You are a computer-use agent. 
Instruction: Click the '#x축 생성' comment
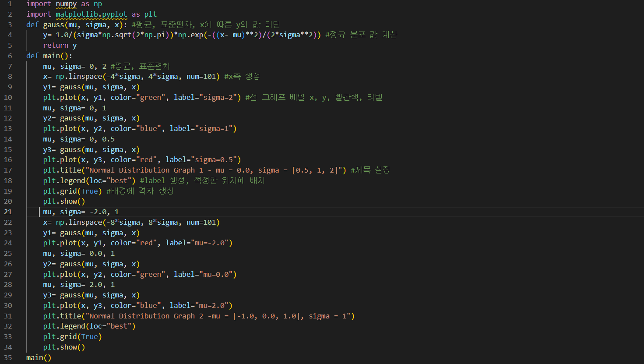242,77
